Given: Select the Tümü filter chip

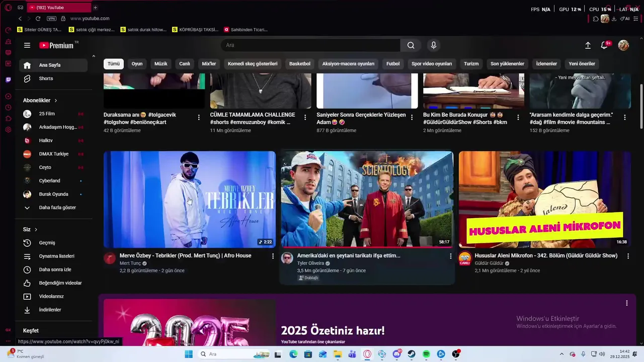Looking at the screenshot, I should point(114,64).
